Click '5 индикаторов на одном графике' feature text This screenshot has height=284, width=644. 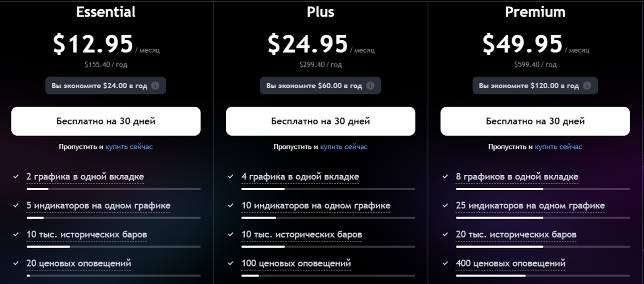pyautogui.click(x=98, y=205)
